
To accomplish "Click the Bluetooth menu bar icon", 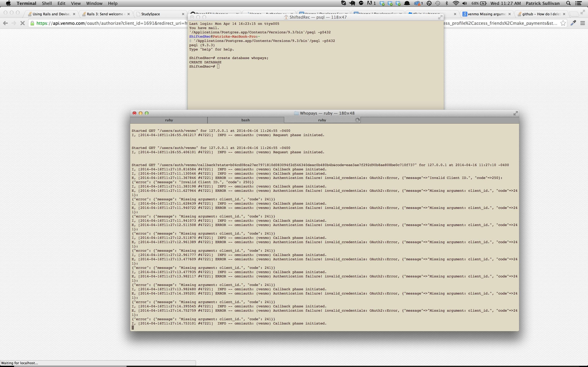I will coord(446,3).
